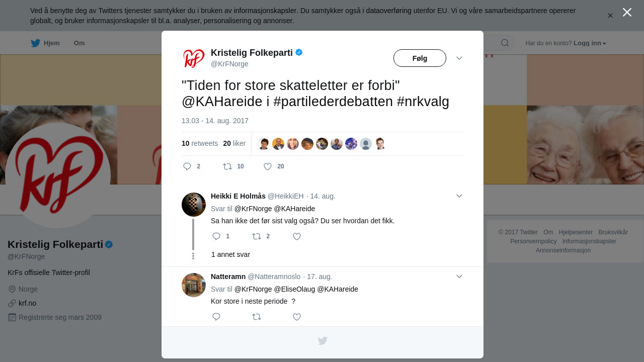Screen dimensions: 644x362
Task: Open the main tweet options chevron
Action: point(459,58)
